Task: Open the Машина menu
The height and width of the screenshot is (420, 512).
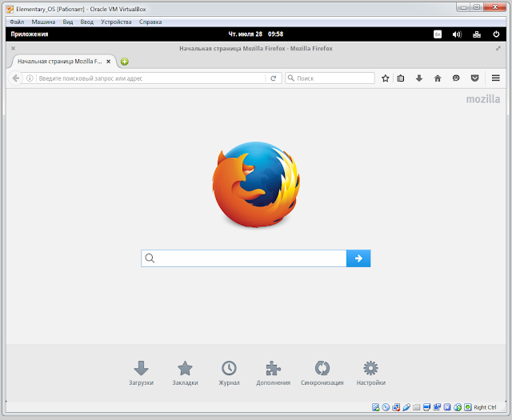Action: [43, 22]
